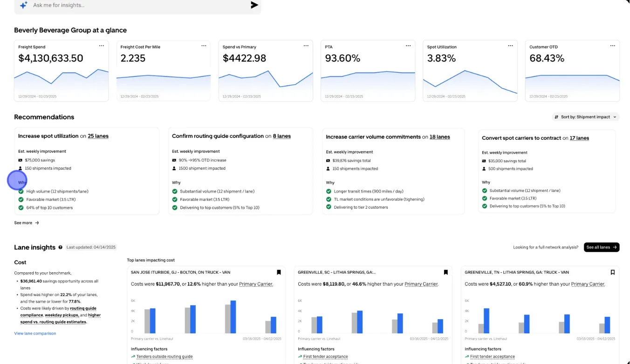Click icon beside $35,000 savings total
Screen dimensions: 630x364
pyautogui.click(x=484, y=161)
